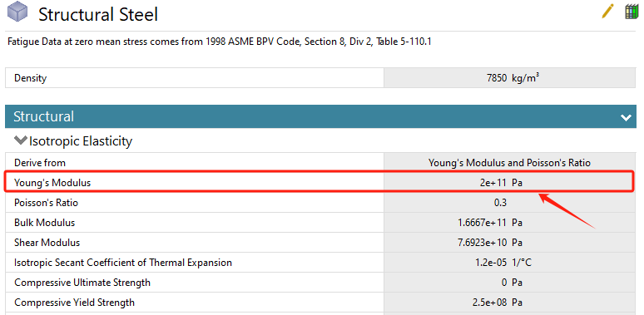This screenshot has width=644, height=315.
Task: Click the Structural section header label
Action: (x=43, y=116)
